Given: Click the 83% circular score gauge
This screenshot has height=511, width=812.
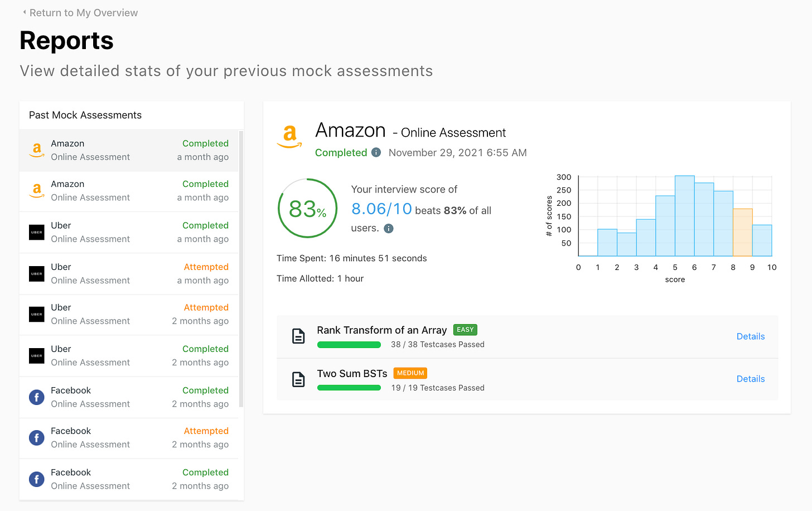Looking at the screenshot, I should (x=308, y=208).
